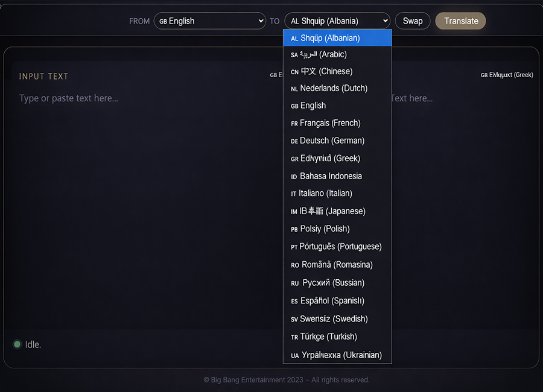Image resolution: width=543 pixels, height=392 pixels.
Task: Select Français (French) option
Action: 337,123
